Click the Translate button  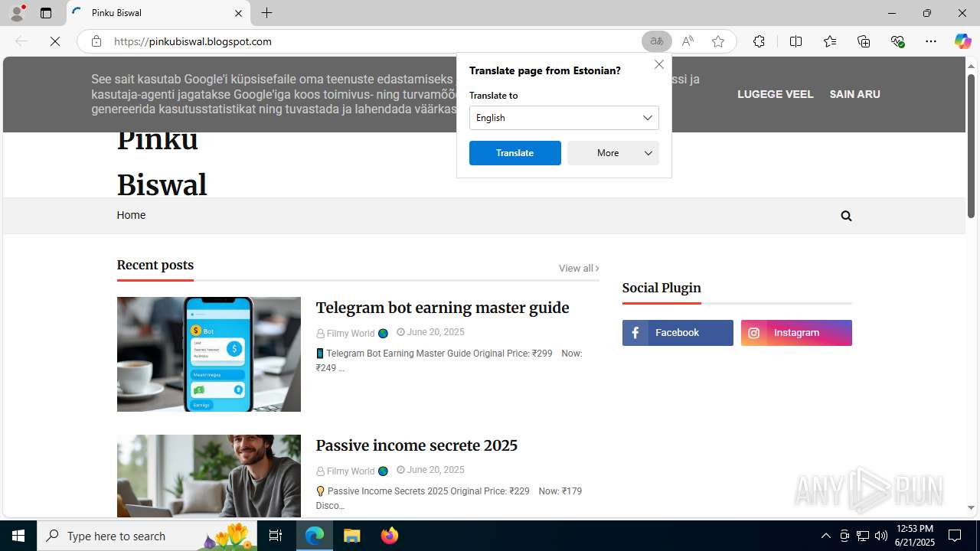point(515,153)
